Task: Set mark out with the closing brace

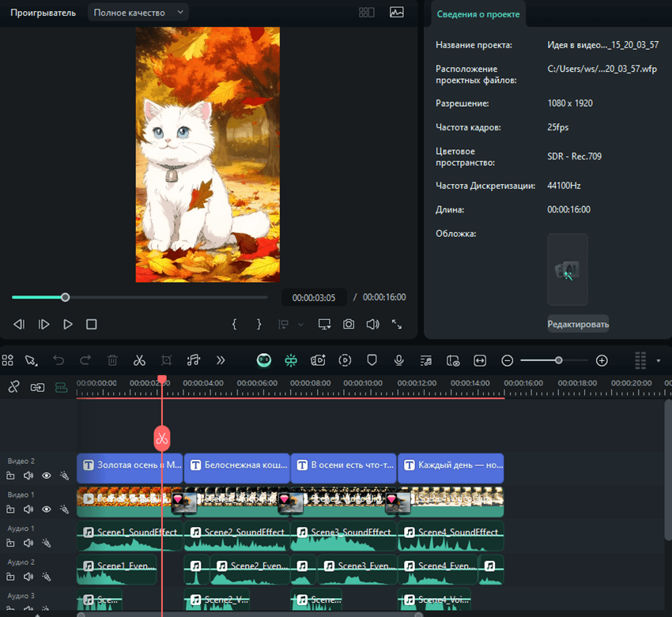Action: (259, 324)
